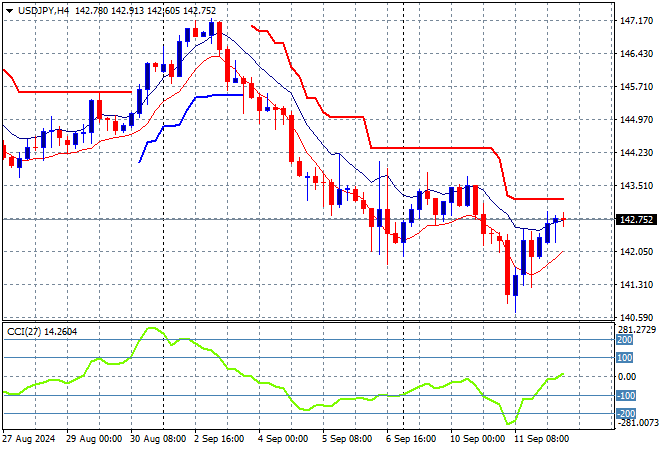Select the 144.230 price level label
This screenshot has height=450, width=660.
(637, 153)
